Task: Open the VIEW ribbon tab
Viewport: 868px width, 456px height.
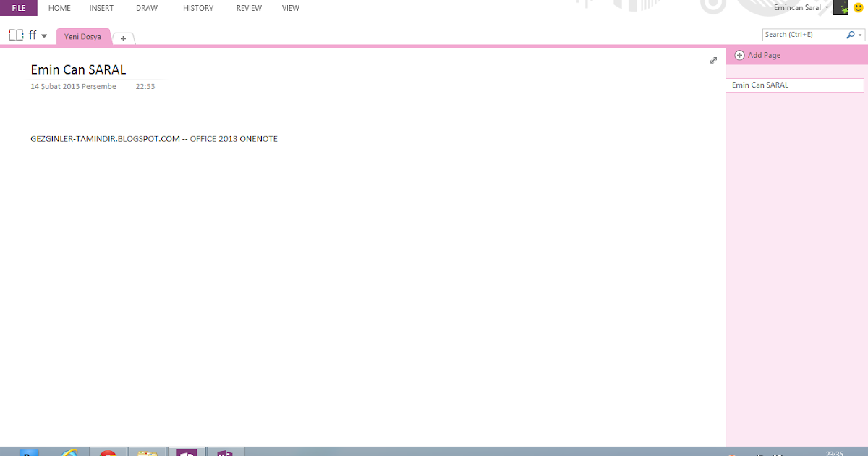Action: coord(291,8)
